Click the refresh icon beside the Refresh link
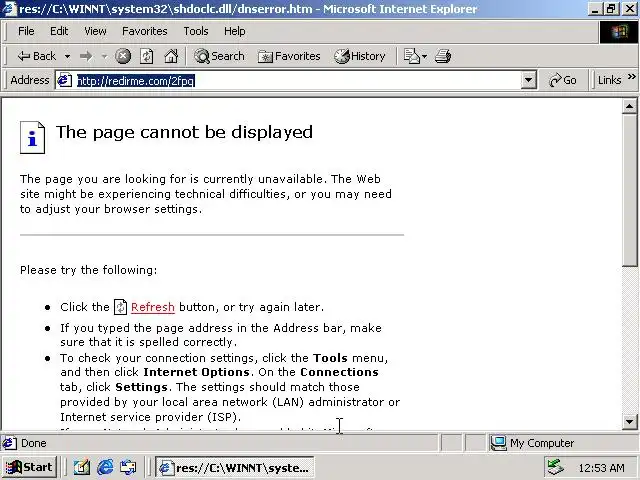640x480 pixels. pyautogui.click(x=120, y=307)
